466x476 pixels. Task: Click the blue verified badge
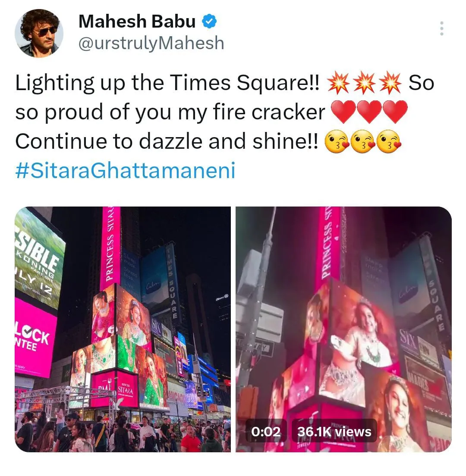(209, 22)
